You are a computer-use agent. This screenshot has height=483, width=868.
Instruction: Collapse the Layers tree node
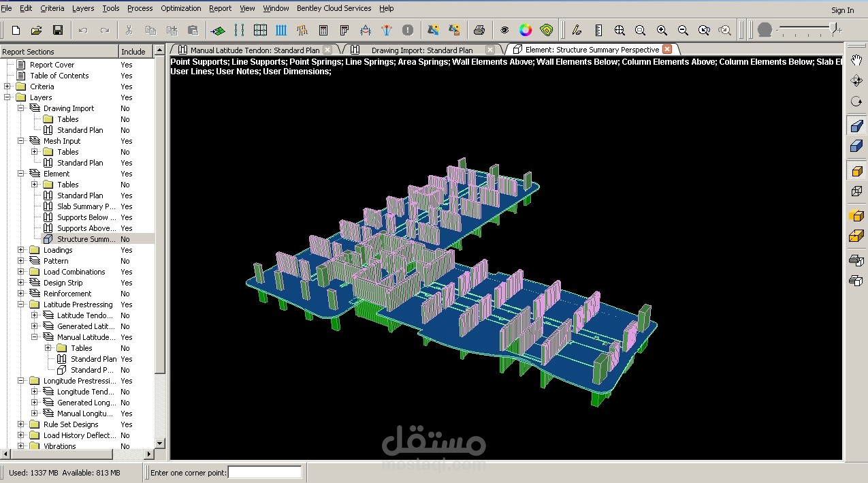pyautogui.click(x=7, y=97)
